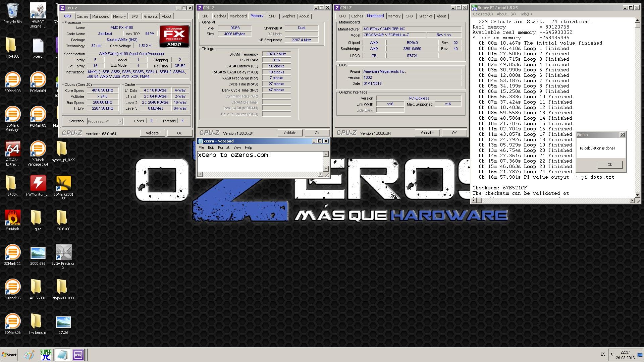Launch EVGA Precision X shortcut

point(63,257)
